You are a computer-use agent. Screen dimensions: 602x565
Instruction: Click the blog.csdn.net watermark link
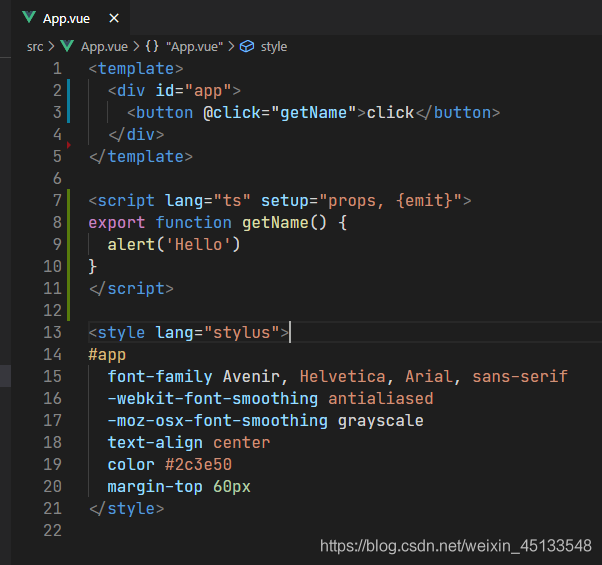(x=455, y=546)
